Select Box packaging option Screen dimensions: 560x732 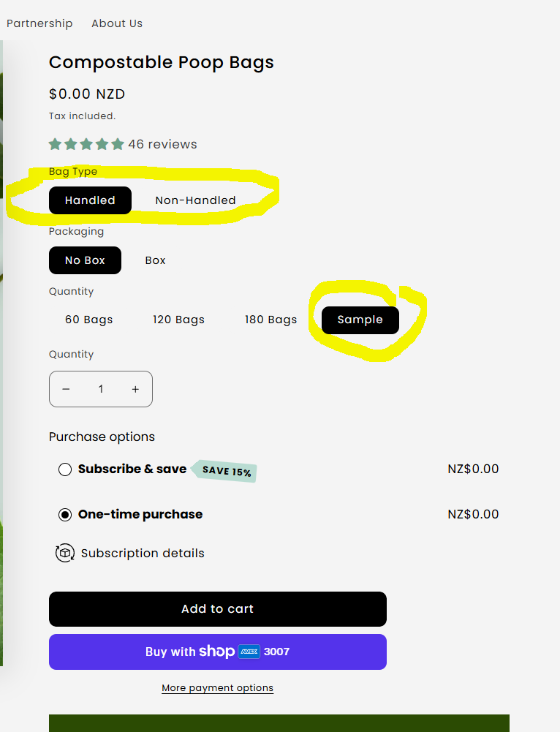pyautogui.click(x=155, y=260)
